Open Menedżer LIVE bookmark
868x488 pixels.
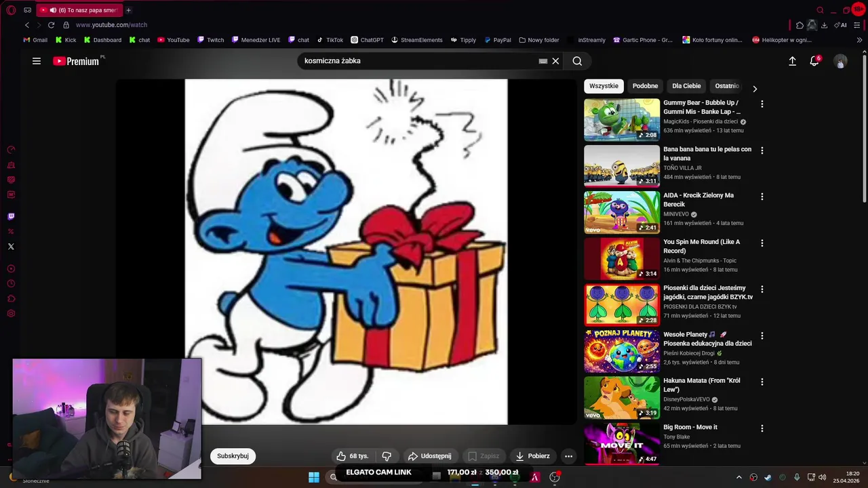pos(256,40)
